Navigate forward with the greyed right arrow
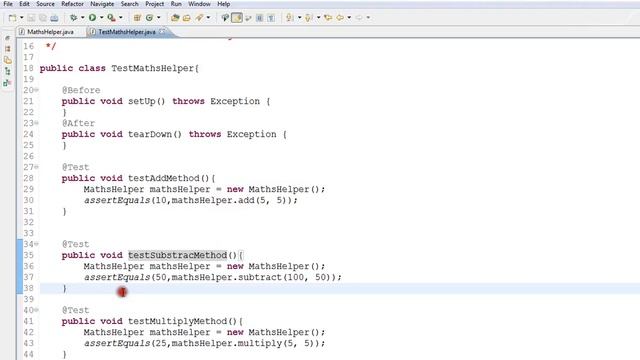The height and width of the screenshot is (360, 640). tap(359, 18)
